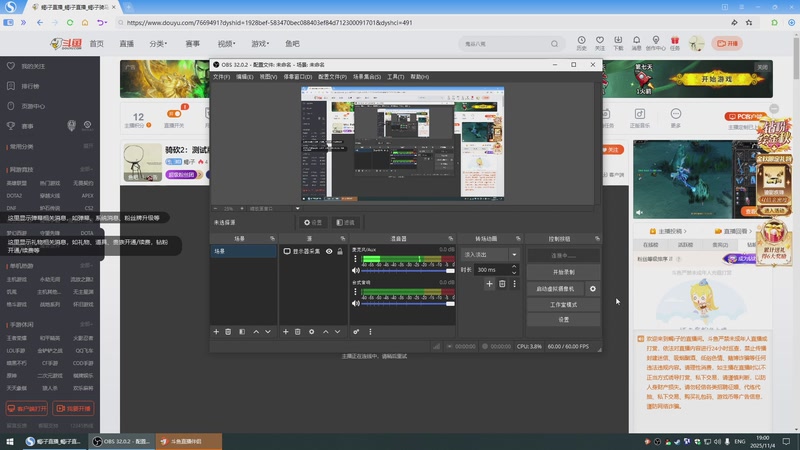Screen dimensions: 800x450
Task: Expand Douyu 分类 navigation dropdown
Action: click(158, 44)
